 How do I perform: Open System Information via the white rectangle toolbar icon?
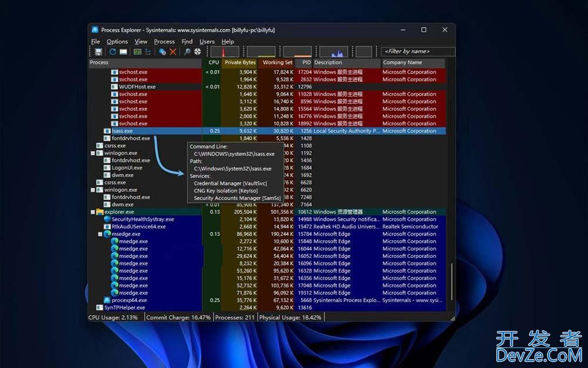click(x=123, y=52)
